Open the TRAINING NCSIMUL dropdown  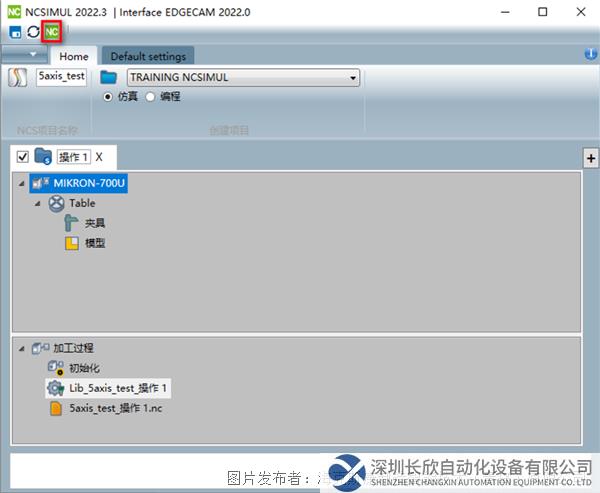click(x=354, y=78)
